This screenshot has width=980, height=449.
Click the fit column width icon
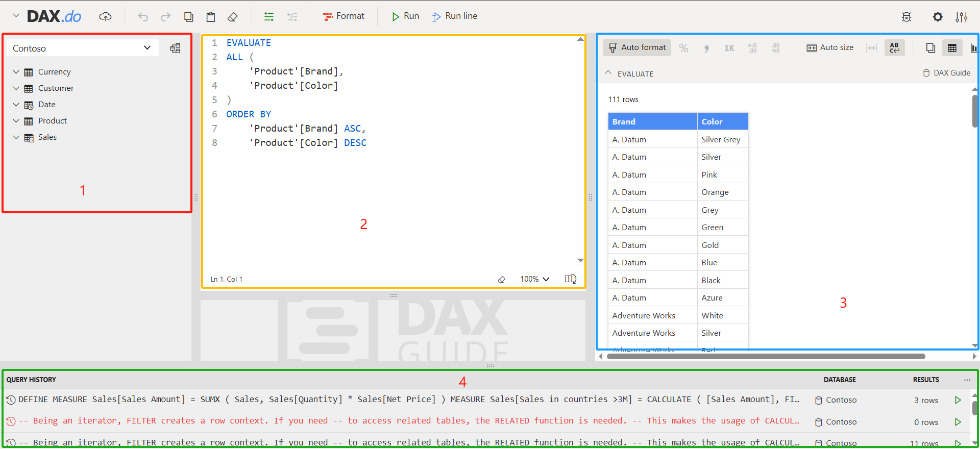(871, 48)
